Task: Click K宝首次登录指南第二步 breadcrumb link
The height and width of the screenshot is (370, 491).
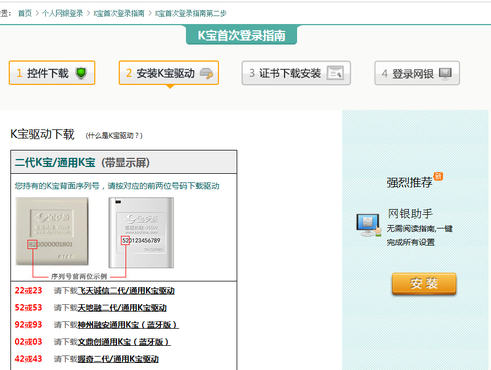Action: [191, 13]
